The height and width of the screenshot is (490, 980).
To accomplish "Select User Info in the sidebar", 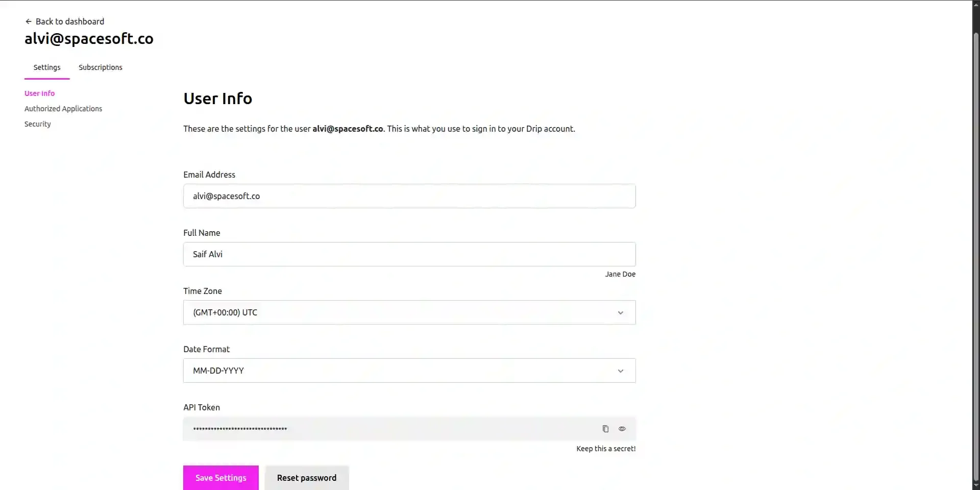I will click(x=39, y=93).
